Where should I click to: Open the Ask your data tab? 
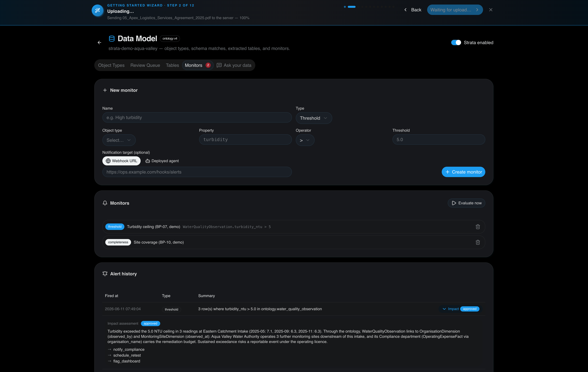[x=234, y=65]
